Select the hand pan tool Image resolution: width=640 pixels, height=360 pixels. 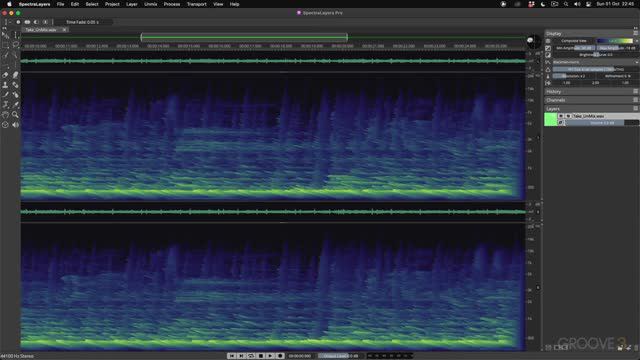pyautogui.click(x=5, y=115)
